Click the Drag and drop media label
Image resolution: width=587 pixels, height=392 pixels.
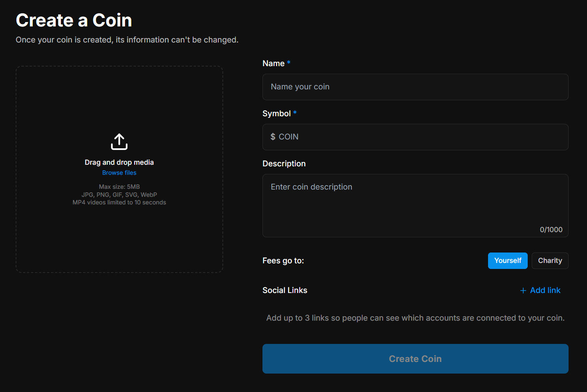(x=119, y=162)
